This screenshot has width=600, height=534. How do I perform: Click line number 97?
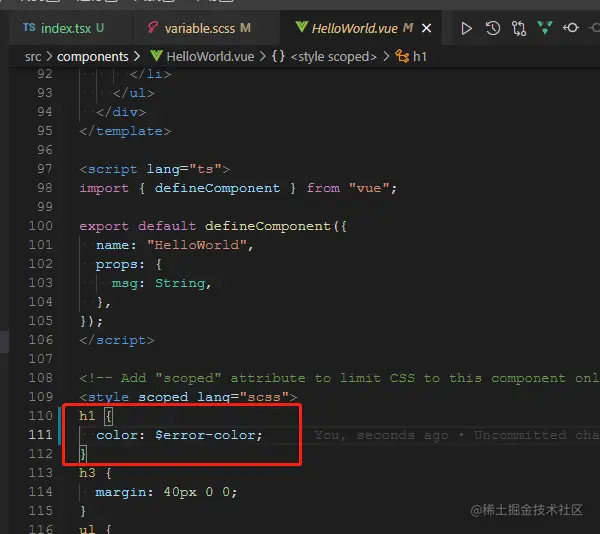pos(44,169)
